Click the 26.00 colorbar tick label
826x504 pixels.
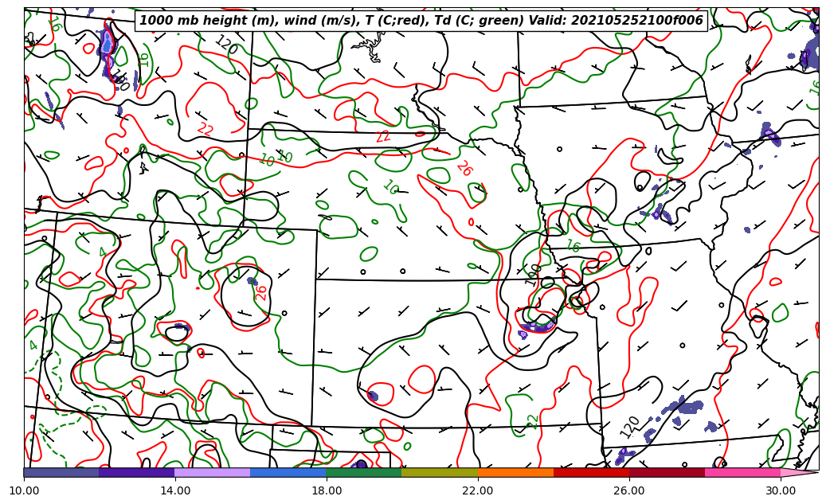pyautogui.click(x=629, y=490)
